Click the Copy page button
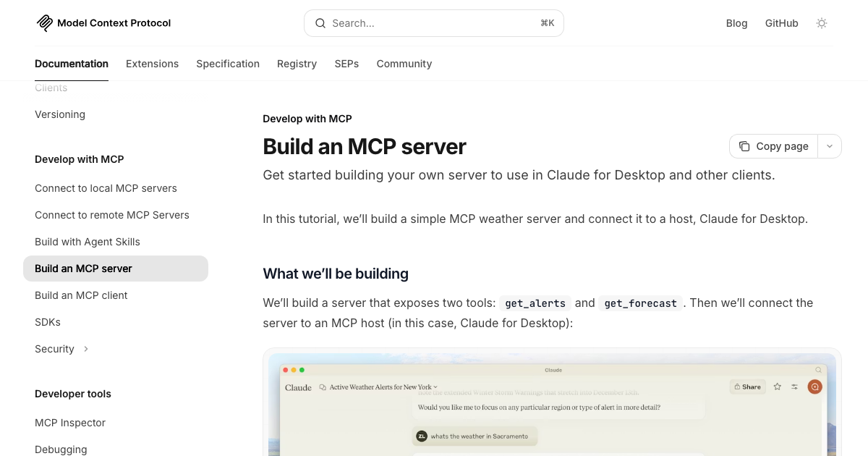The height and width of the screenshot is (456, 868). tap(774, 146)
